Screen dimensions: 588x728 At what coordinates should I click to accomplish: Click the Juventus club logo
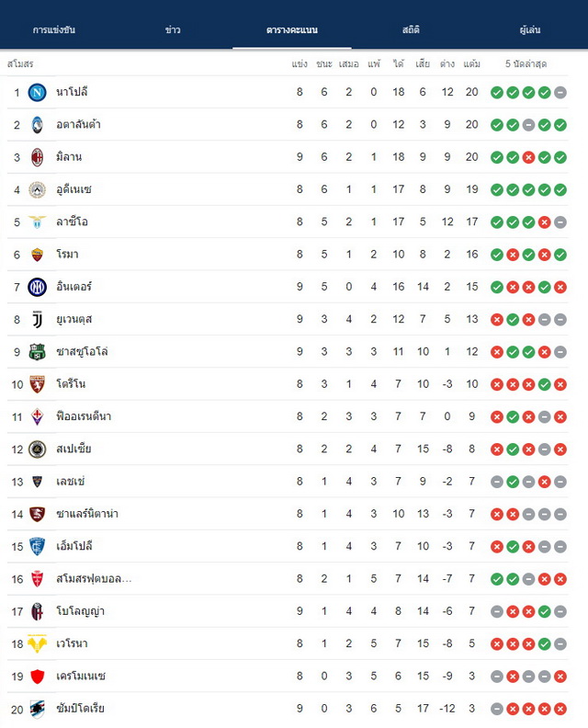tap(37, 320)
